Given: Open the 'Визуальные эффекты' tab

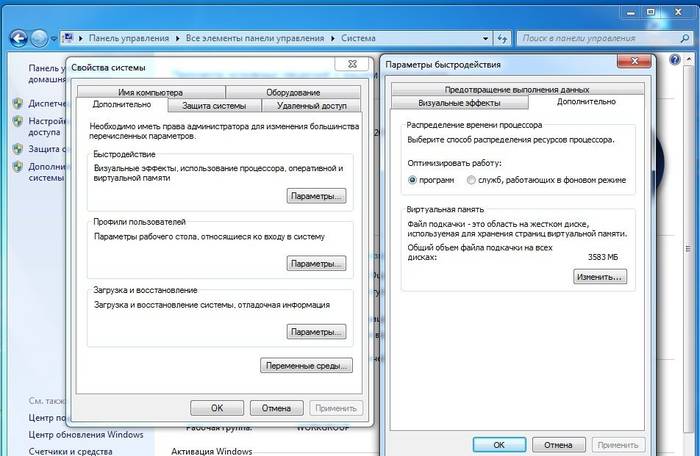Looking at the screenshot, I should [x=458, y=102].
